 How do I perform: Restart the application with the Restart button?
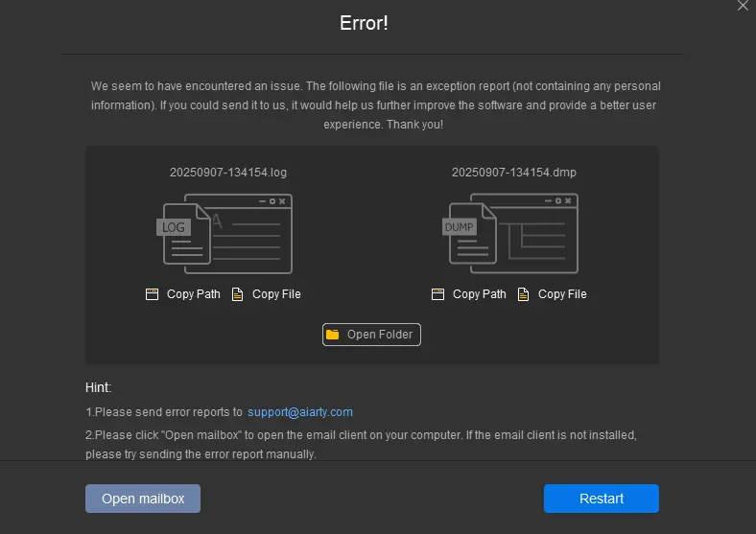point(602,499)
